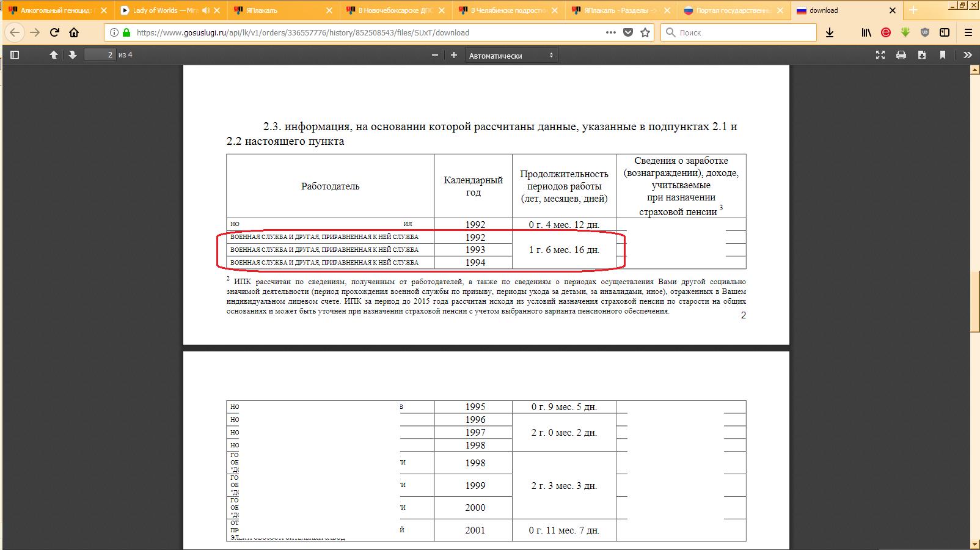Close the 'ЯПлакалъ' tab
Viewport: 980px width, 550px height.
[x=329, y=10]
